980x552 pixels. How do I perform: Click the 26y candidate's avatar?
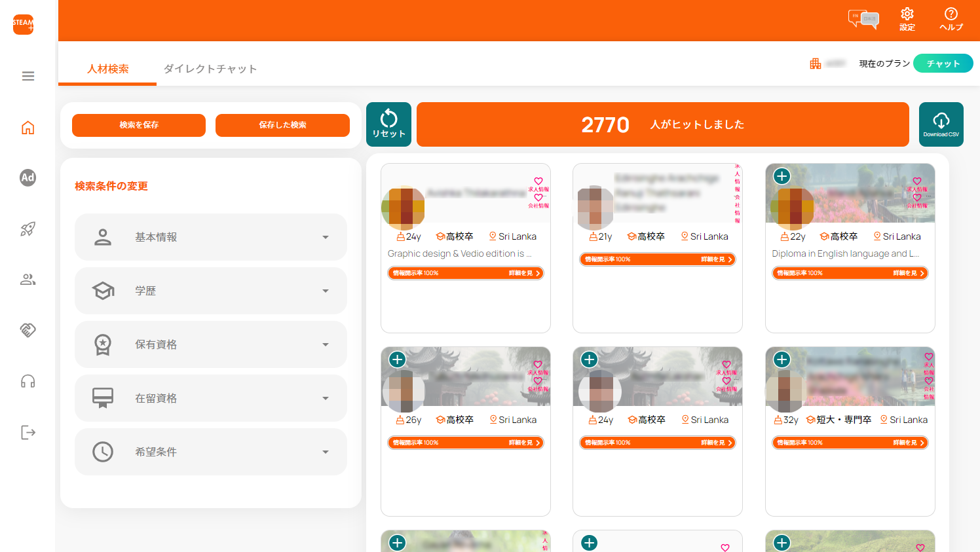click(403, 391)
